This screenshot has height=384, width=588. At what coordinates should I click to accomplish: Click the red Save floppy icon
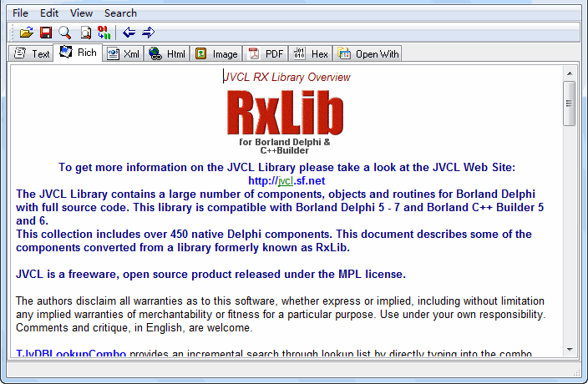pyautogui.click(x=46, y=33)
